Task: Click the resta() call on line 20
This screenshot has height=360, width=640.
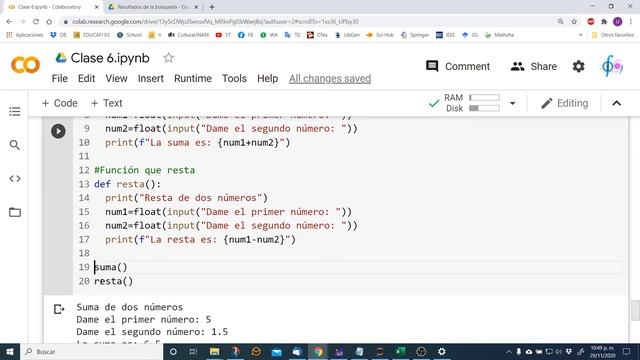Action: click(x=113, y=281)
